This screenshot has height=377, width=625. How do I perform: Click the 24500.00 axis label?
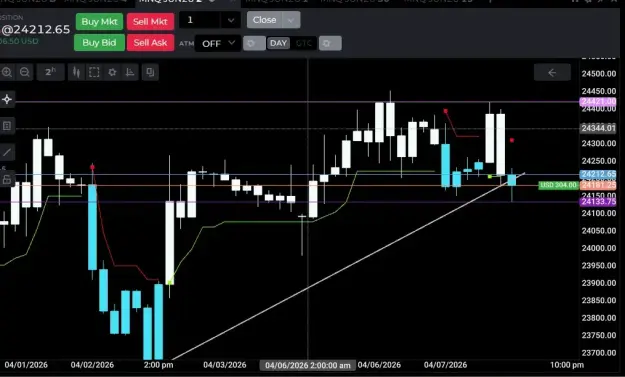[599, 74]
